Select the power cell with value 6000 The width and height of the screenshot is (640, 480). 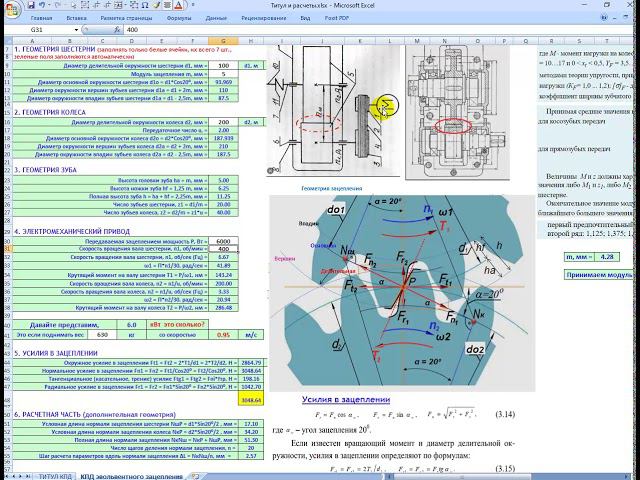pyautogui.click(x=223, y=241)
